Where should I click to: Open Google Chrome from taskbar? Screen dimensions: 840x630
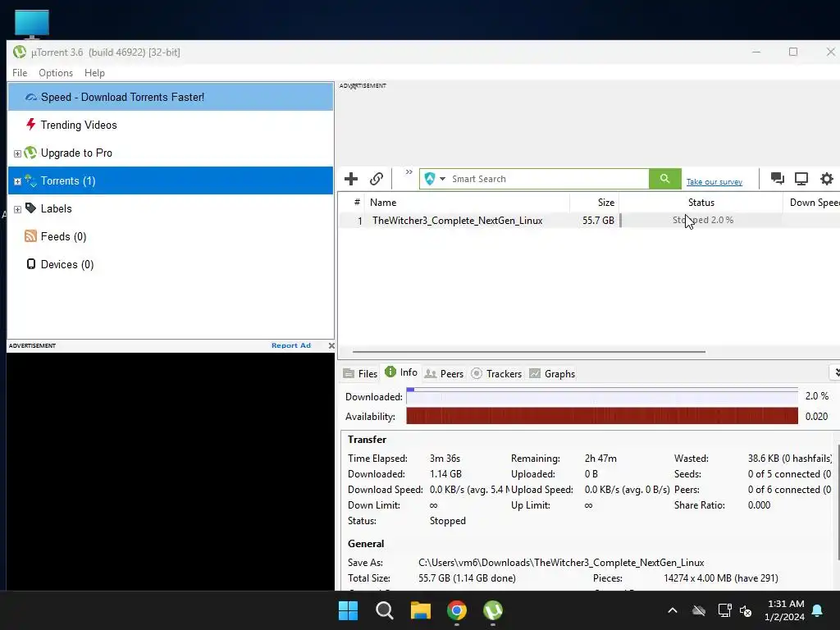point(457,610)
